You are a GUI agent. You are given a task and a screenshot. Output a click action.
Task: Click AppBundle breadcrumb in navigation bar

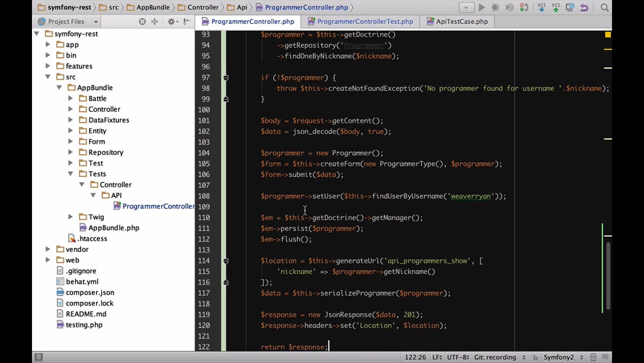148,8
